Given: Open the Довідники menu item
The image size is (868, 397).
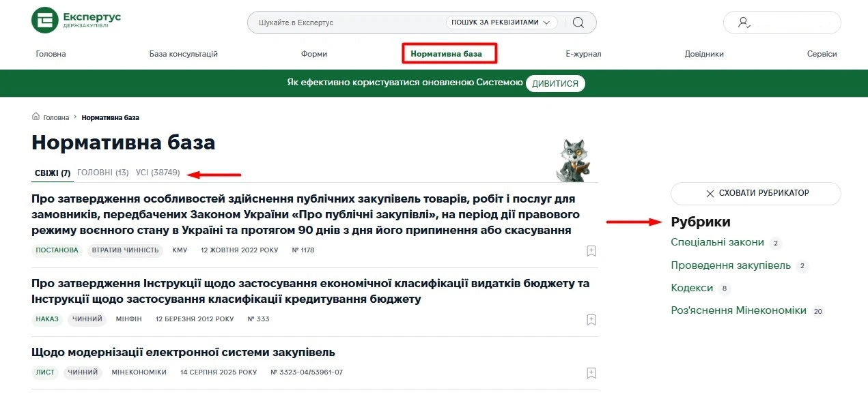Looking at the screenshot, I should click(704, 53).
